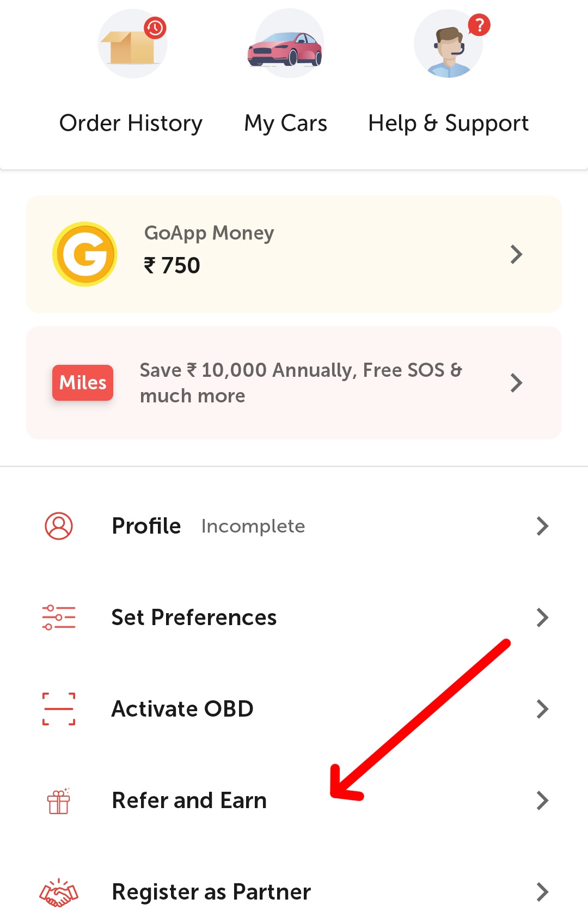
Task: Tap the Set Preferences sliders icon
Action: [x=59, y=617]
